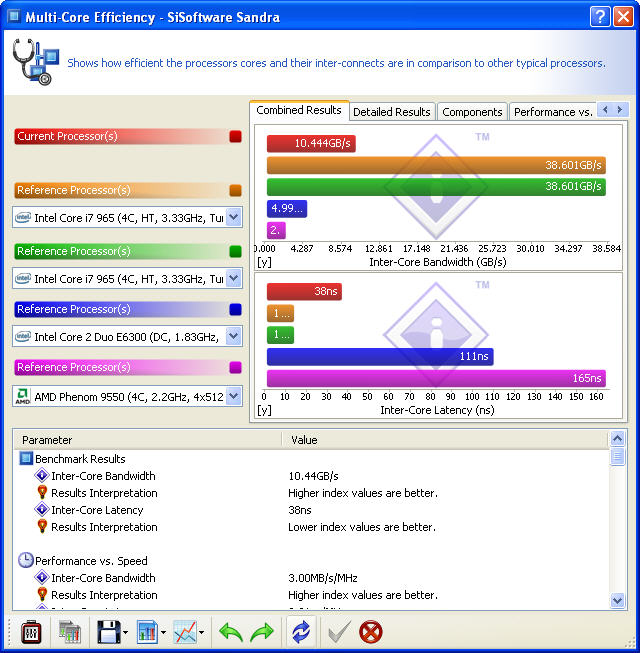Click the orange 38.601GB/s bandwidth bar
This screenshot has height=653, width=640.
[436, 165]
